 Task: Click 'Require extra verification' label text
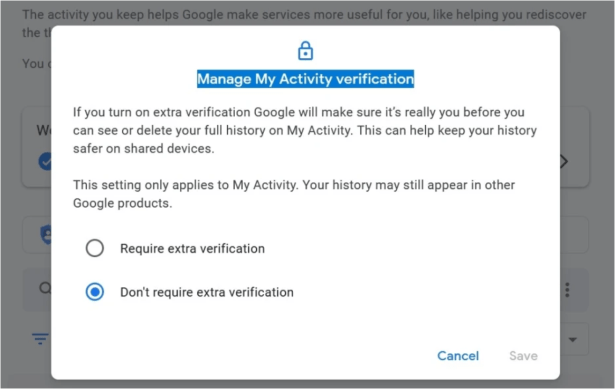pos(192,249)
